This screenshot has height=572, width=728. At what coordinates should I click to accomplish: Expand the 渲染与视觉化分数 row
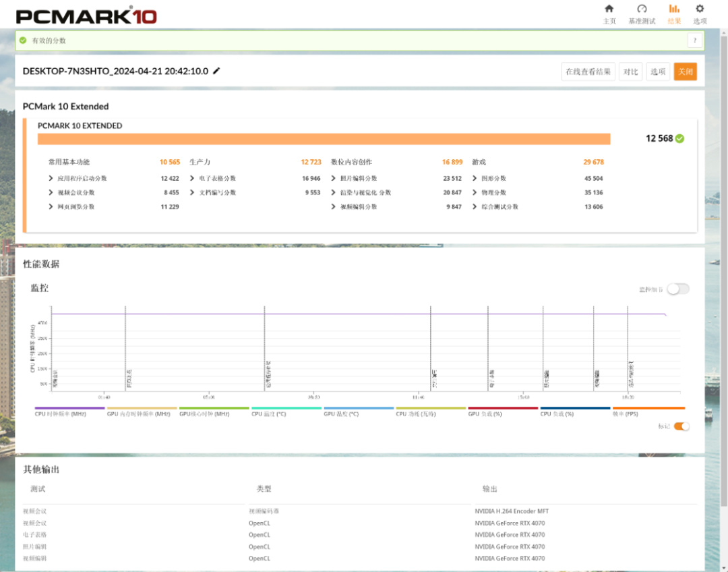(x=333, y=192)
